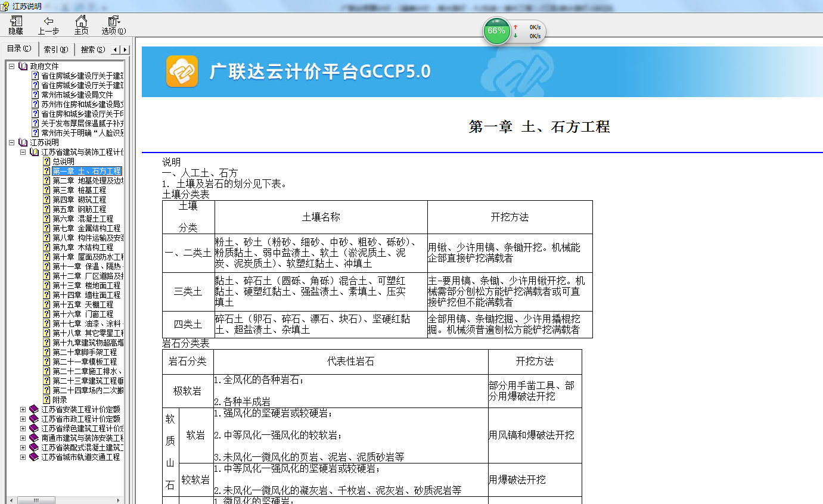Viewport: 823px width, 504px height.
Task: Open 第二章 地基处理及边坡 topic
Action: [x=88, y=181]
